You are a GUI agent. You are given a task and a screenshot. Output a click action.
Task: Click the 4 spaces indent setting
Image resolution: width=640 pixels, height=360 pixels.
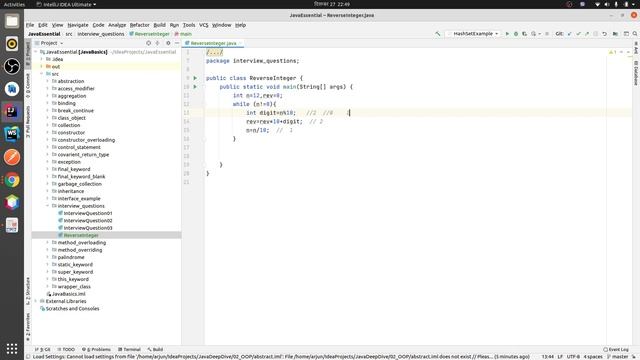click(593, 356)
